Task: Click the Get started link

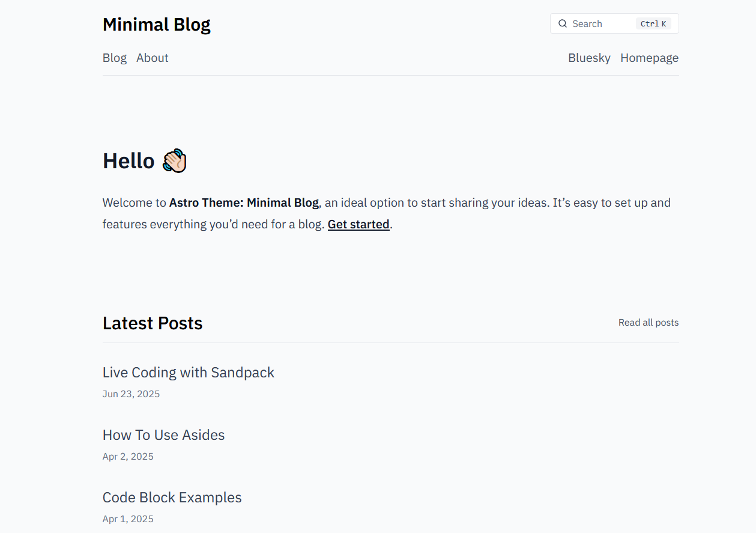Action: coord(358,224)
